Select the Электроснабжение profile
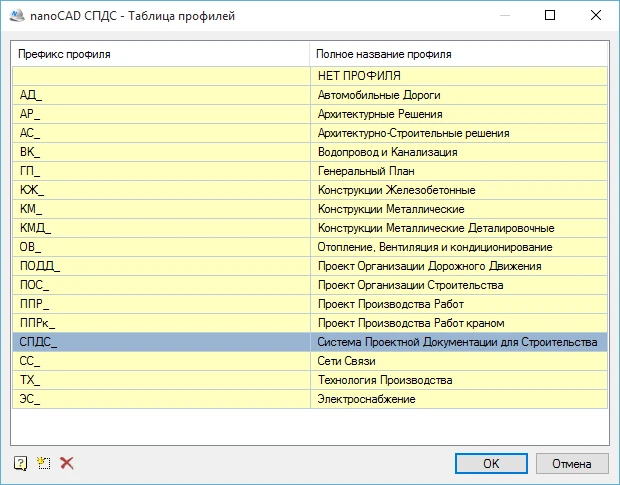Viewport: 620px width, 485px height. [x=366, y=399]
